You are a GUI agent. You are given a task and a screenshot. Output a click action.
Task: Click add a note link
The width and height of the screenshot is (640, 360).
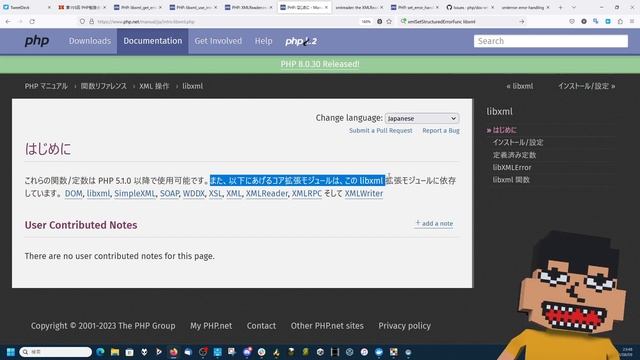(434, 223)
